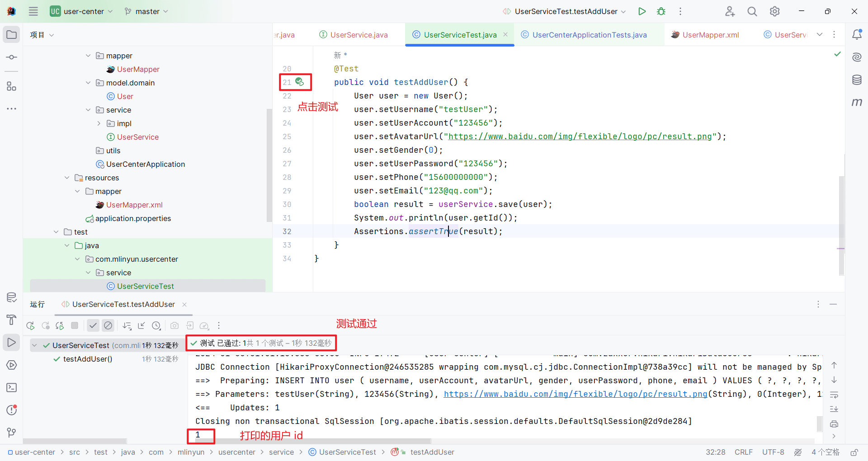This screenshot has width=868, height=461.
Task: Click the Debug bug icon in top toolbar
Action: point(661,11)
